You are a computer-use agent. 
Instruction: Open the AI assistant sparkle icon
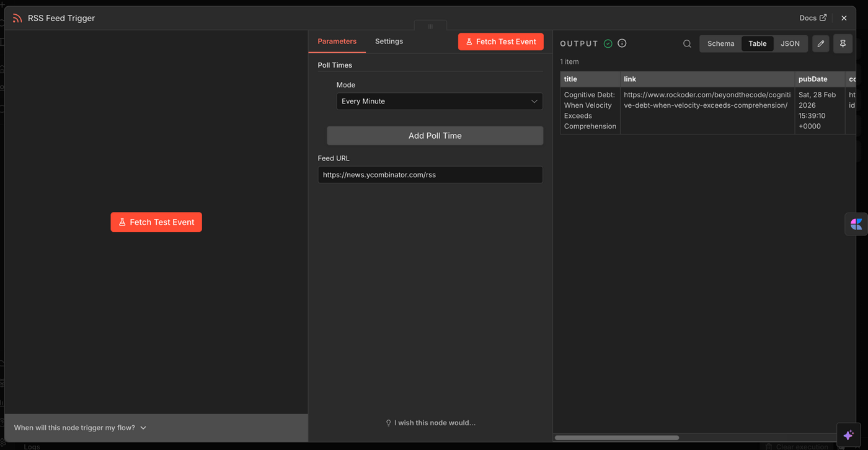point(848,435)
